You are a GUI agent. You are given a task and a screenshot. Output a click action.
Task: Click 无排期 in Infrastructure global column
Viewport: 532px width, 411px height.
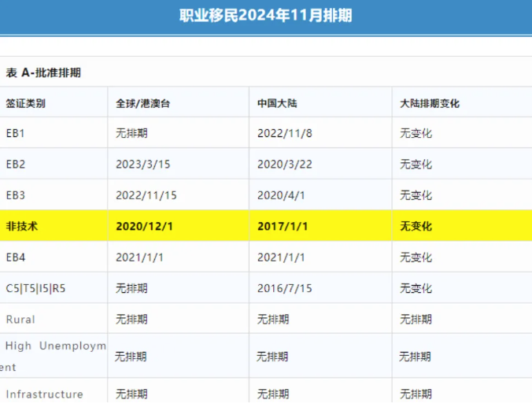131,394
